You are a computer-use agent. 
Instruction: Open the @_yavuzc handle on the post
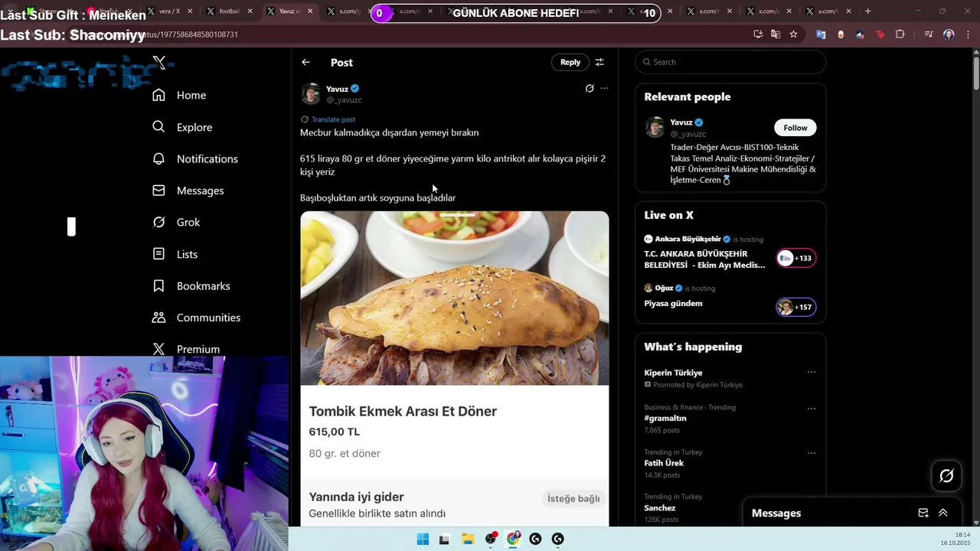[344, 100]
